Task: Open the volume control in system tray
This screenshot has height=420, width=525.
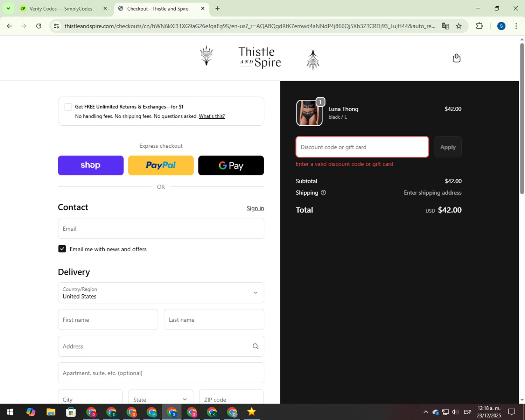Action: (455, 412)
